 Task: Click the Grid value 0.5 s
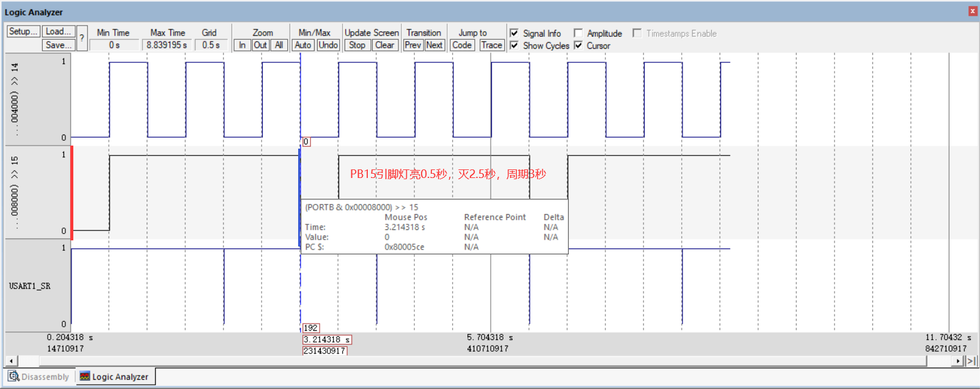tap(211, 45)
